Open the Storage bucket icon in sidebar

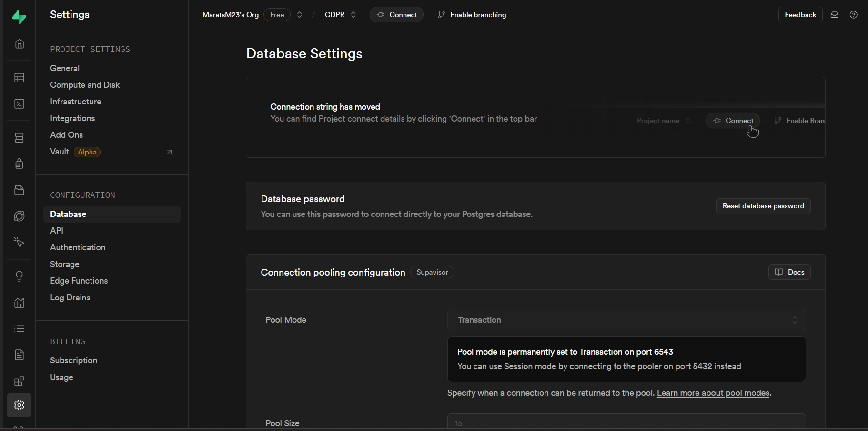coord(19,190)
